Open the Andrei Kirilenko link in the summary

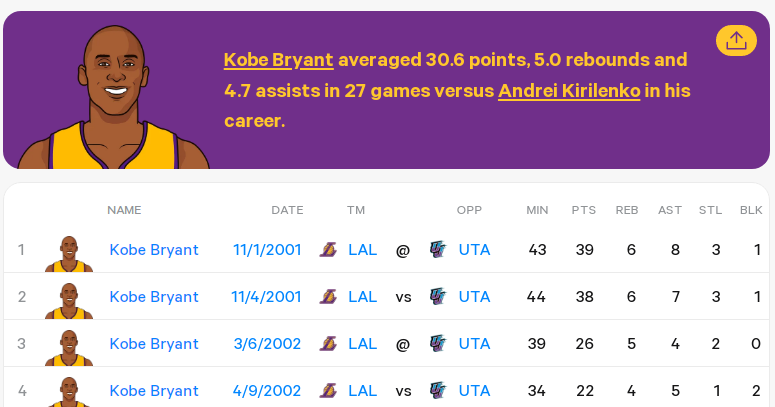[x=569, y=91]
